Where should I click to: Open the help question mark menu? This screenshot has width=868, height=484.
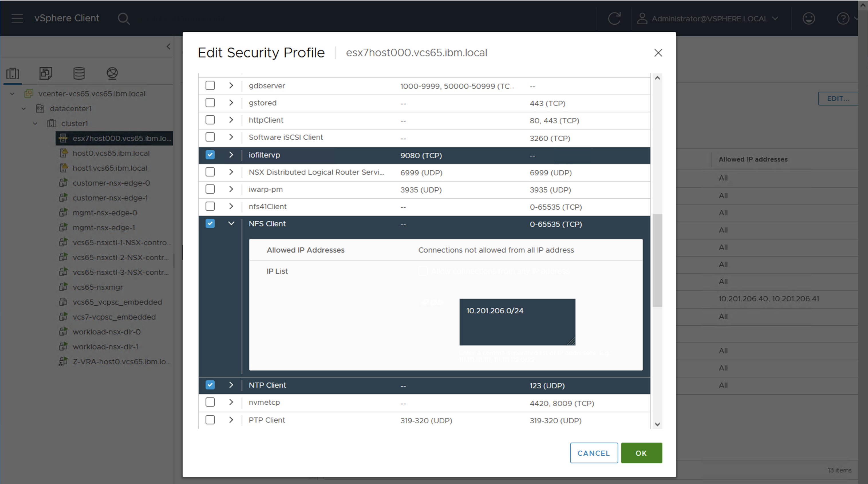tap(843, 19)
